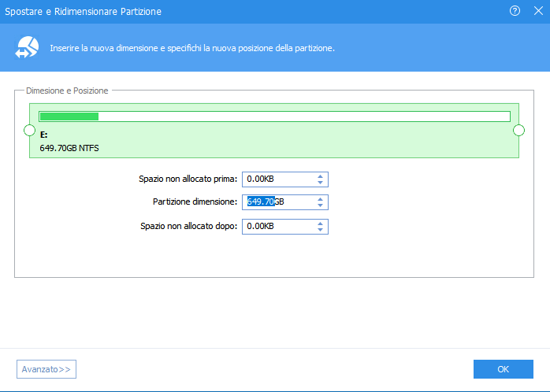Click the green used-space bar of partition E:

(69, 116)
